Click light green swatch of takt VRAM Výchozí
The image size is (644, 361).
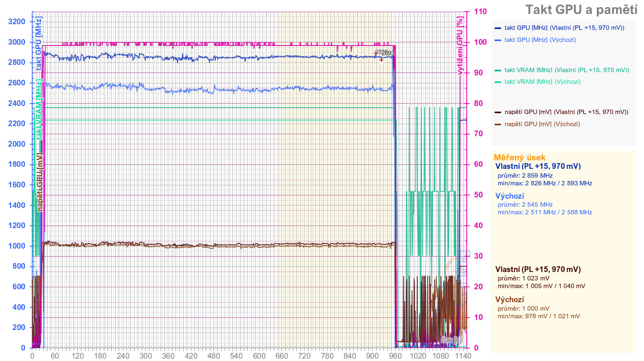(498, 82)
